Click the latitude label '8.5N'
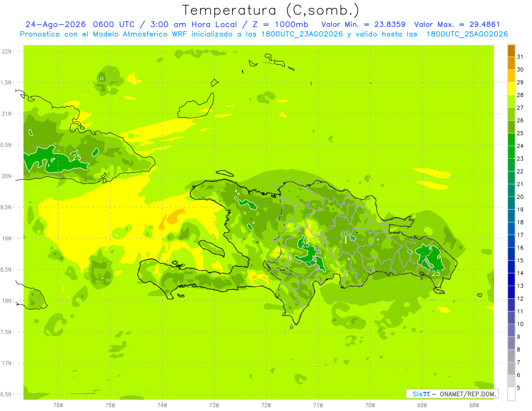 [x=7, y=270]
